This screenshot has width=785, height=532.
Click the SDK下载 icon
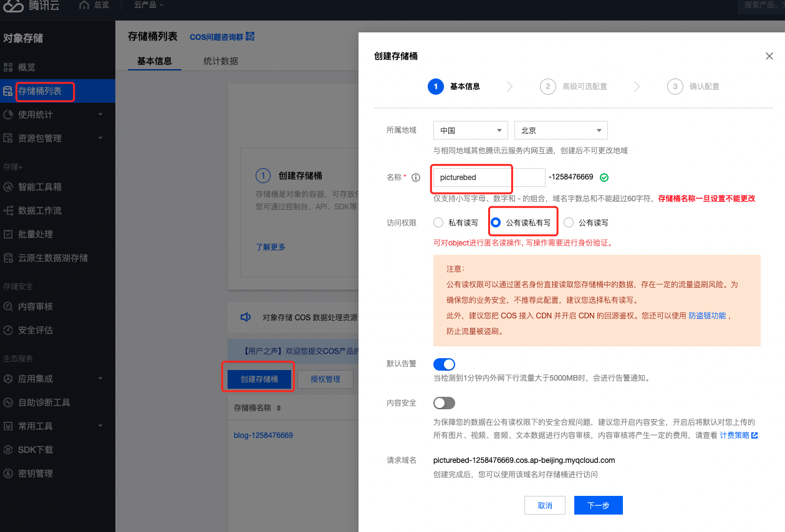pyautogui.click(x=8, y=450)
